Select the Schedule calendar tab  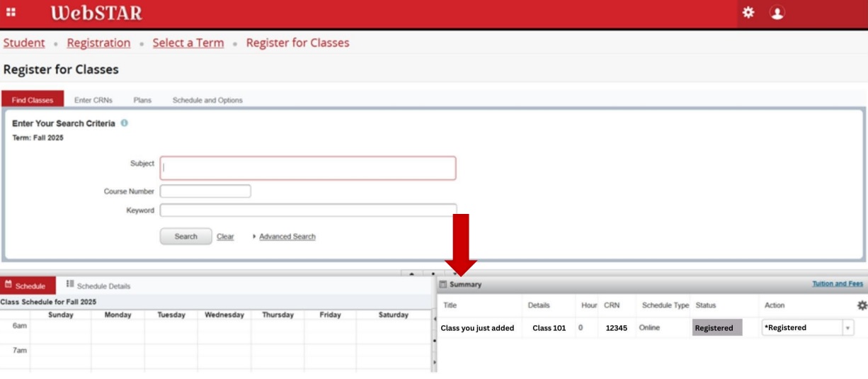(x=25, y=286)
